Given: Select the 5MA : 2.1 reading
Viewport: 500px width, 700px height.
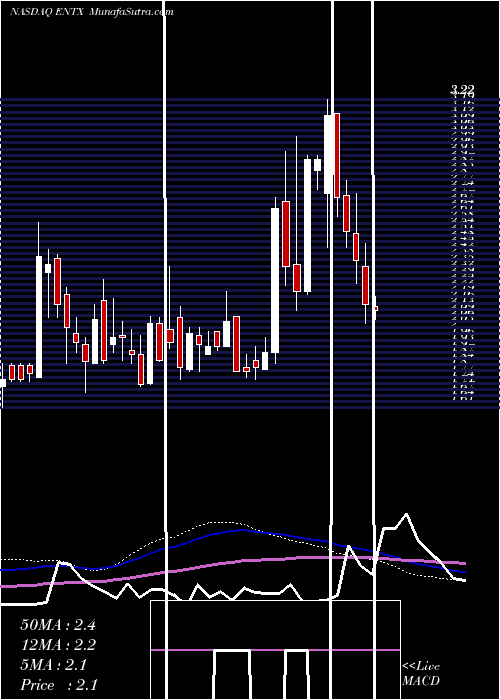Looking at the screenshot, I should pyautogui.click(x=54, y=665).
